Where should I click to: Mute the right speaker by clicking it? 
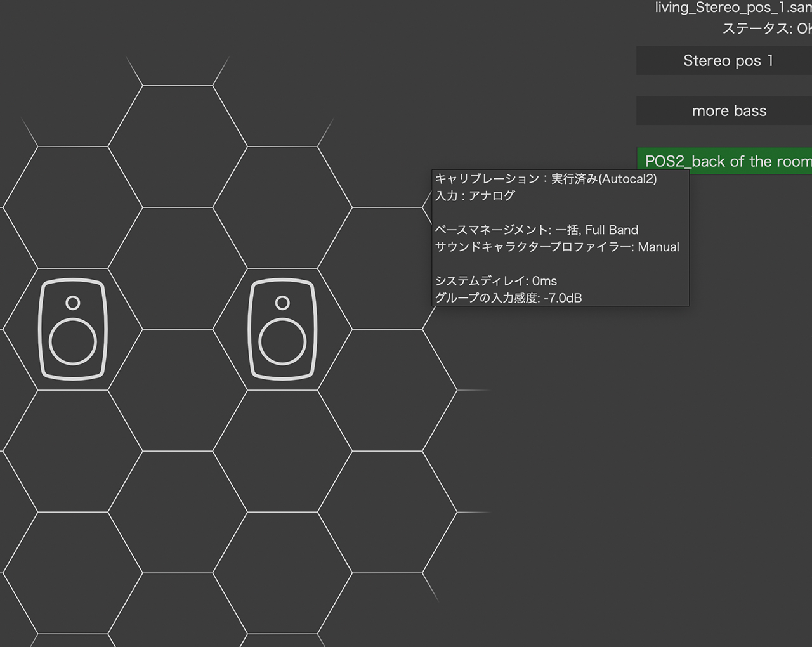282,328
